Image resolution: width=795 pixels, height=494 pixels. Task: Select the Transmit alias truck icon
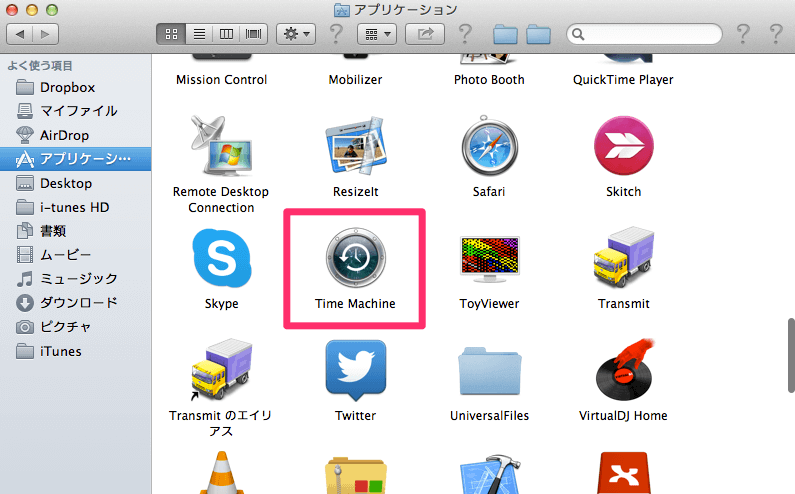(221, 370)
